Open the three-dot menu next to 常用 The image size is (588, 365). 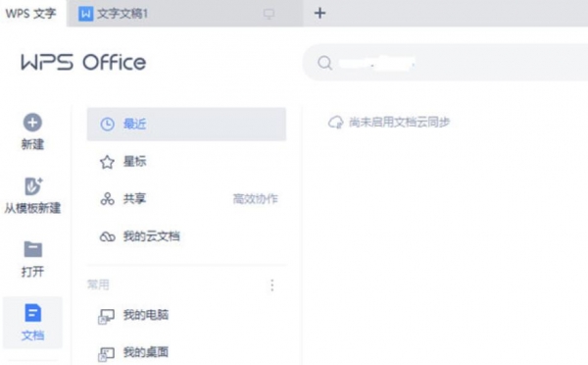click(x=272, y=286)
